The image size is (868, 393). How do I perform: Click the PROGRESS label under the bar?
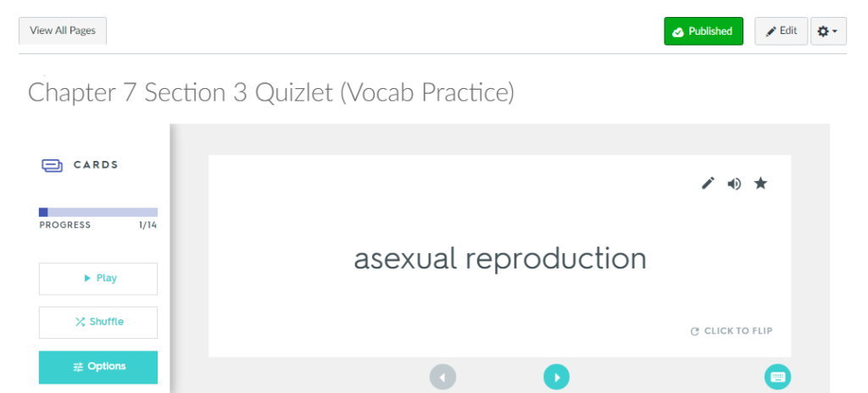click(x=64, y=225)
